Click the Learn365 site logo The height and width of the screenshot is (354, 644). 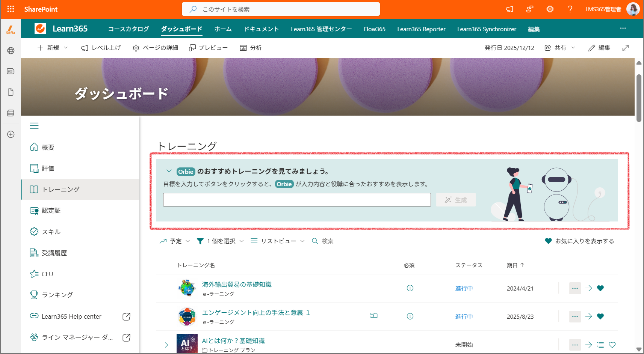40,29
